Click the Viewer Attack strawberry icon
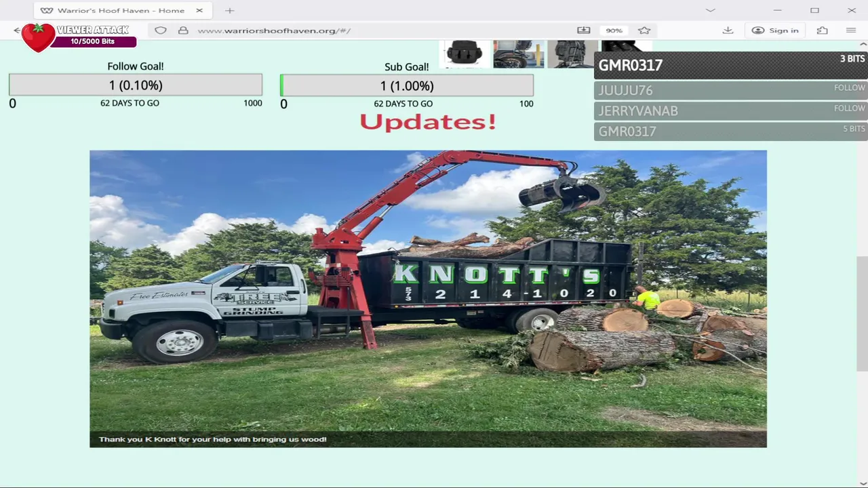Screen dimensions: 868x488 (38, 37)
